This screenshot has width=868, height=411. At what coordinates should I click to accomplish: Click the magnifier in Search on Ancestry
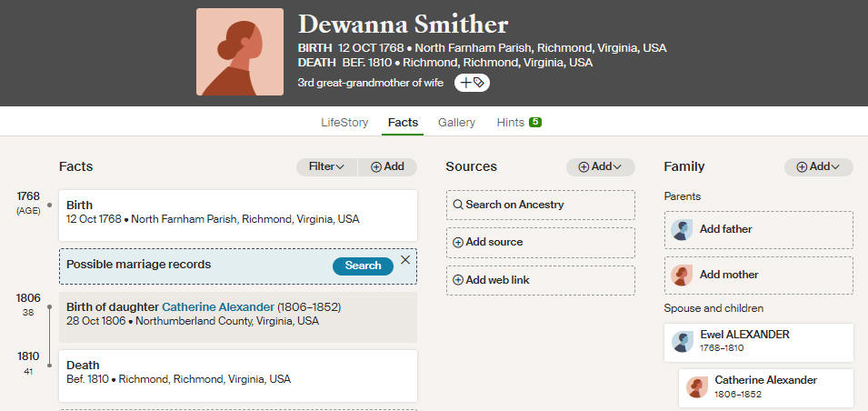[x=458, y=205]
